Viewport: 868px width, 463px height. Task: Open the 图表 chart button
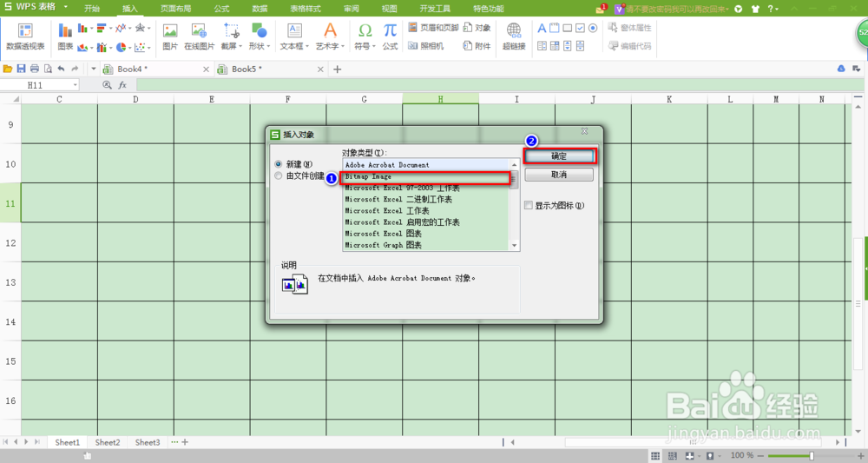tap(65, 36)
